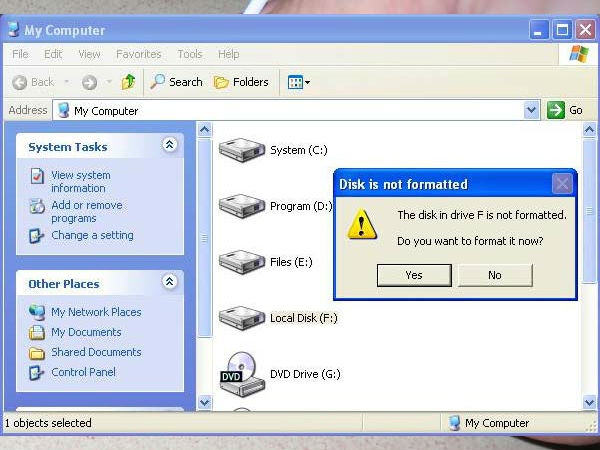Go up one folder level icon
600x450 pixels.
tap(129, 82)
